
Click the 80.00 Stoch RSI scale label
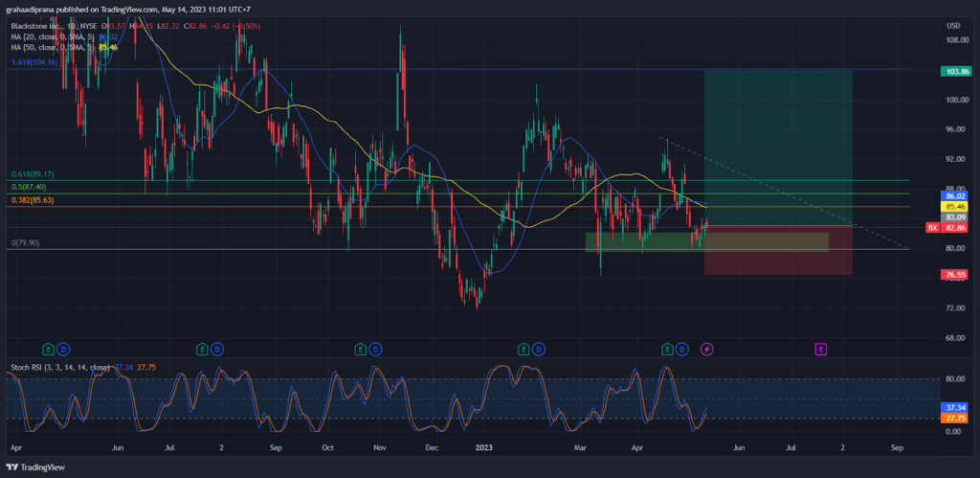pos(956,378)
